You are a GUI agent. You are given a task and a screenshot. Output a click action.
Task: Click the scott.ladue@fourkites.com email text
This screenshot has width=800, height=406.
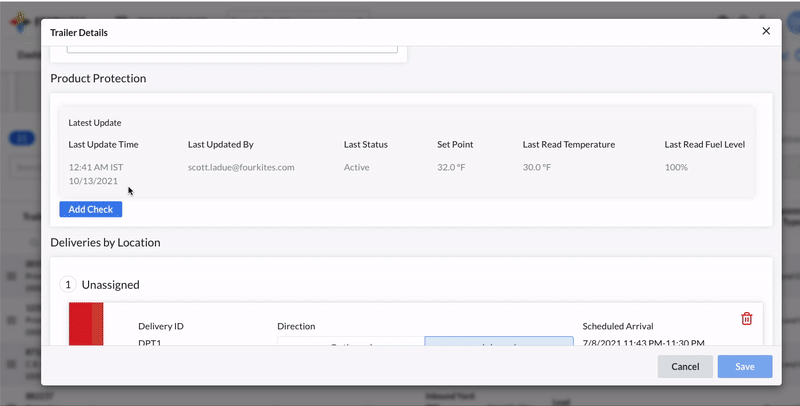pos(241,167)
